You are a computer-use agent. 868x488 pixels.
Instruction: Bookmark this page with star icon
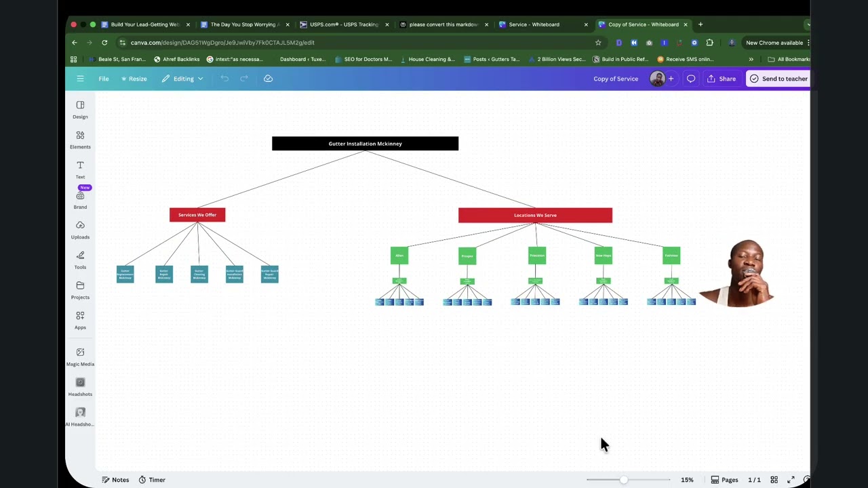[x=598, y=43]
